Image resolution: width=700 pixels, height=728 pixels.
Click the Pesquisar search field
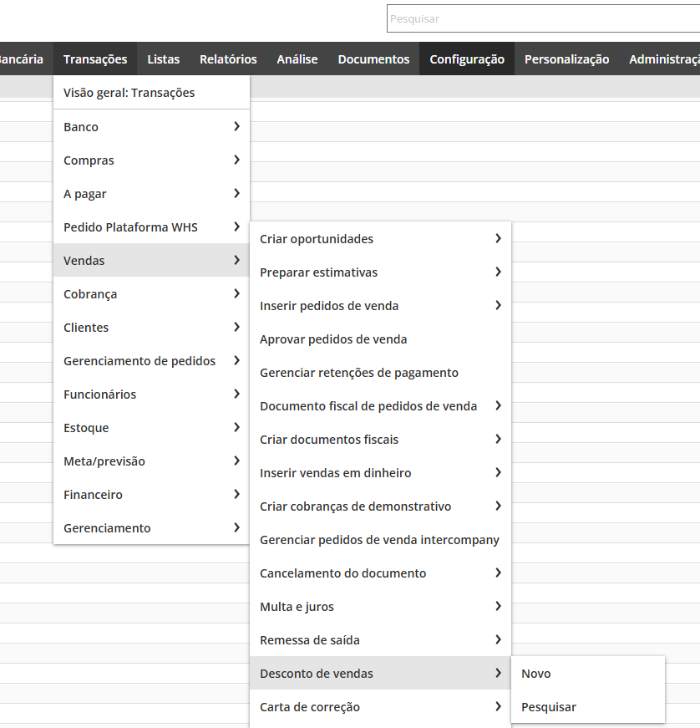tap(543, 18)
